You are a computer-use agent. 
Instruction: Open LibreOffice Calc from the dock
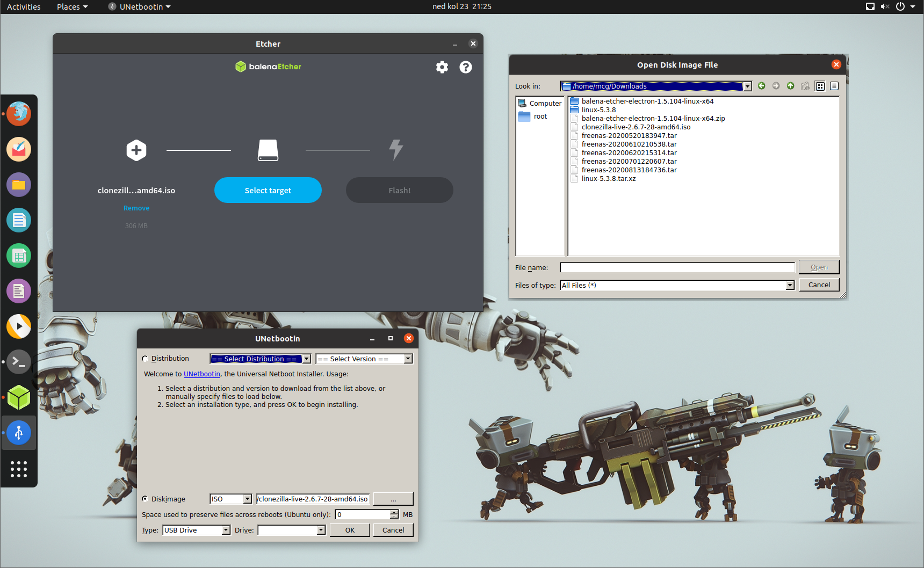tap(19, 256)
